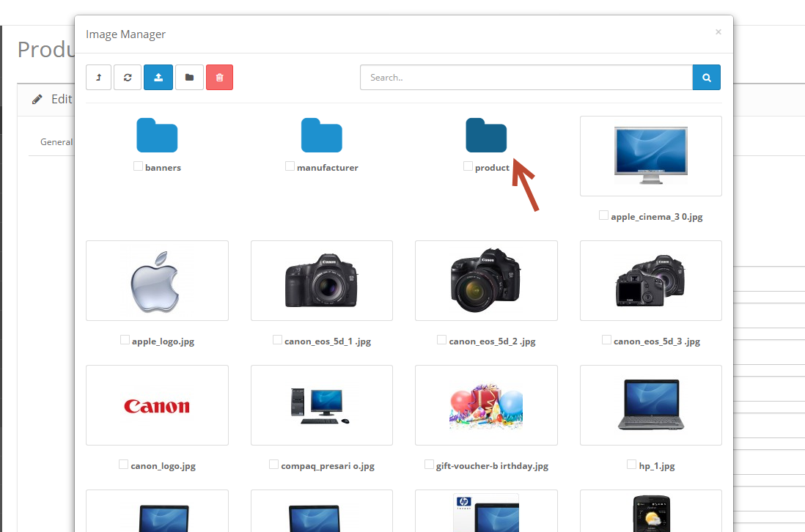The width and height of the screenshot is (805, 532).
Task: Check the product folder checkbox
Action: [468, 166]
